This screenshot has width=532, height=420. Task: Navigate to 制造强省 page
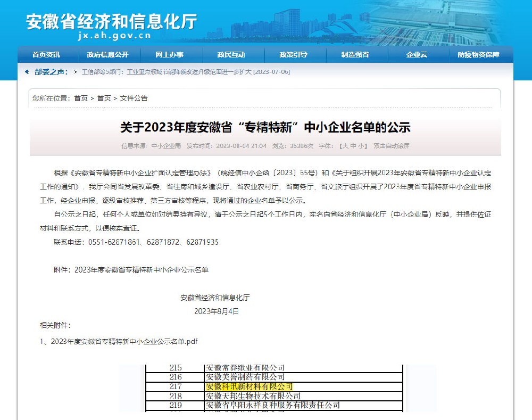(x=355, y=55)
